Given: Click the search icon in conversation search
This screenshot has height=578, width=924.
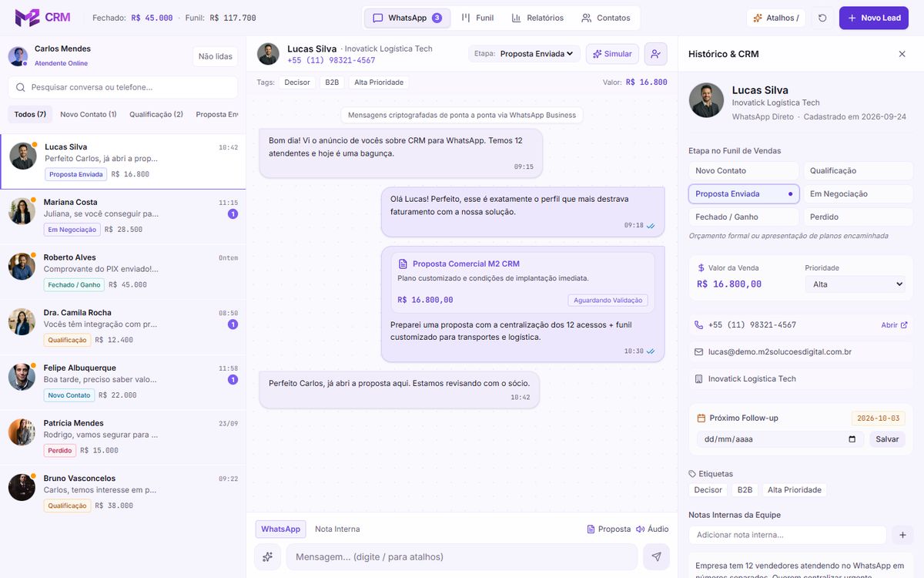Looking at the screenshot, I should [x=21, y=87].
